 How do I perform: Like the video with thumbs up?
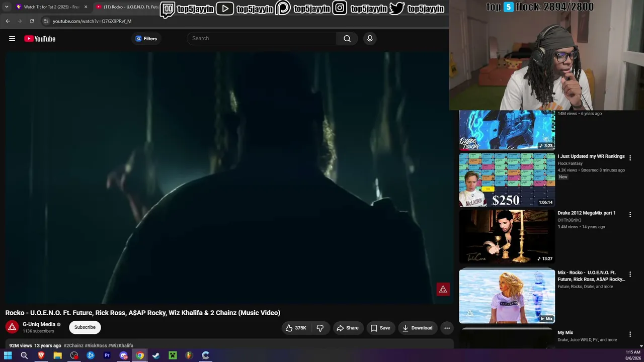295,328
